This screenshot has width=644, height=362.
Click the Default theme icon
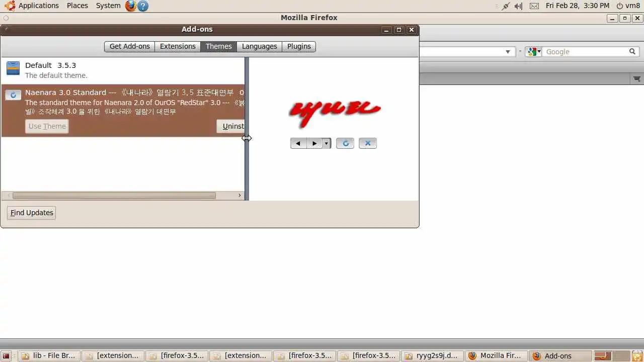13,68
